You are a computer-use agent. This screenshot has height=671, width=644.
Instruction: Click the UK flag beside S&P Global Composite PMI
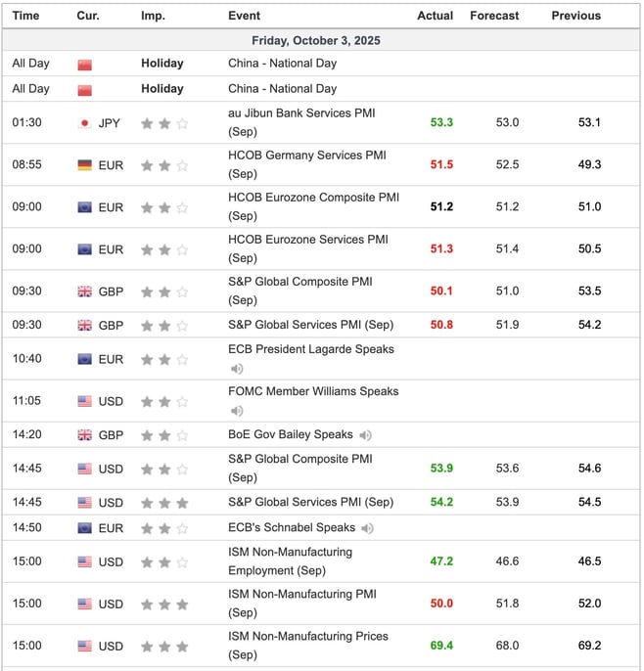(x=85, y=291)
